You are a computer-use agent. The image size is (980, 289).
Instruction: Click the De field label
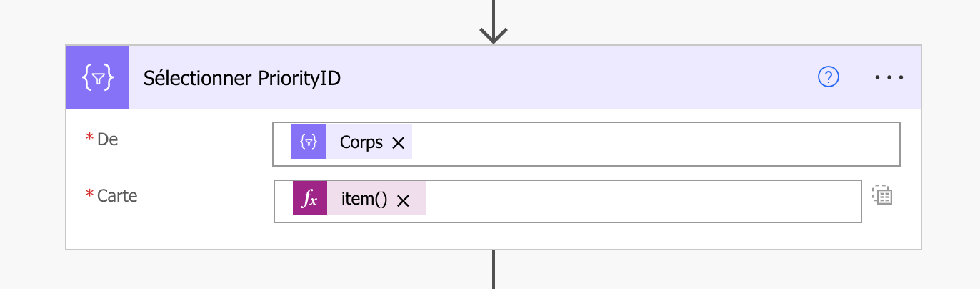[x=107, y=139]
